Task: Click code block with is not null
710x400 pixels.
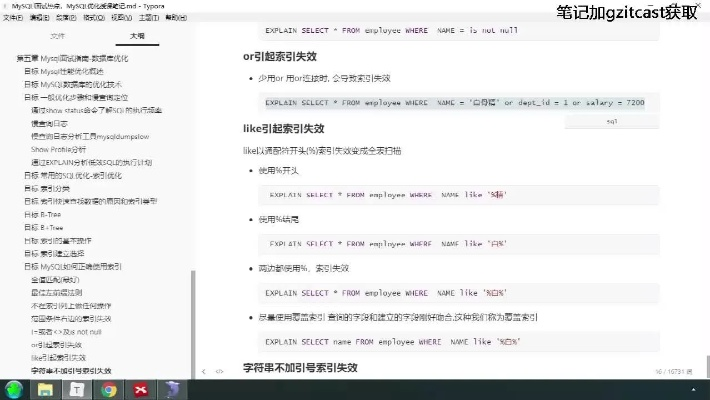Action: pyautogui.click(x=459, y=31)
